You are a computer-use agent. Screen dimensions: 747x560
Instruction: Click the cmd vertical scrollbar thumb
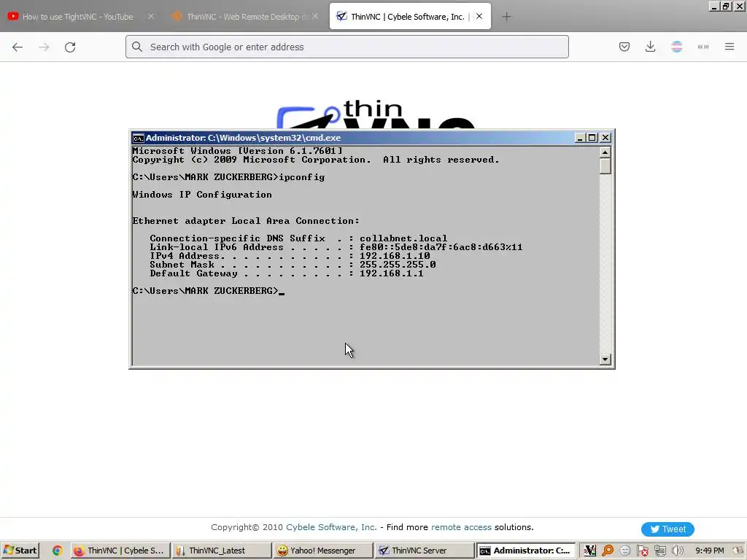(605, 166)
